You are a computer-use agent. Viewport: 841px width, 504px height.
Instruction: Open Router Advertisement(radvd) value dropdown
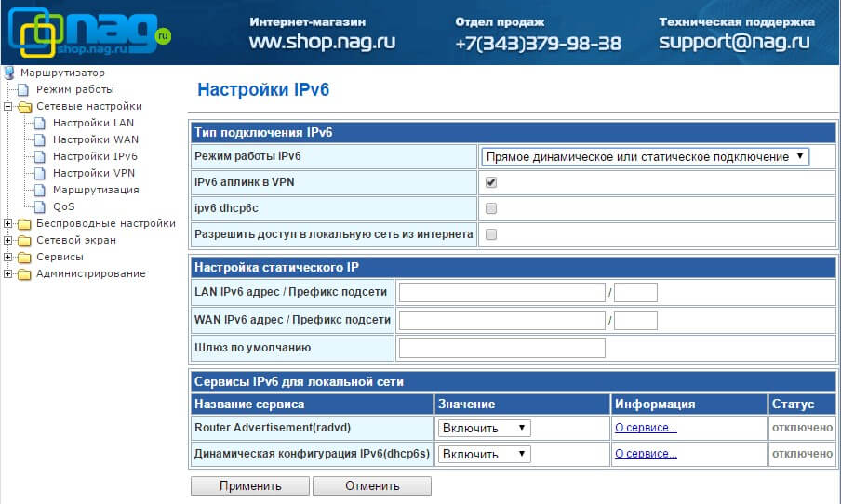[485, 428]
